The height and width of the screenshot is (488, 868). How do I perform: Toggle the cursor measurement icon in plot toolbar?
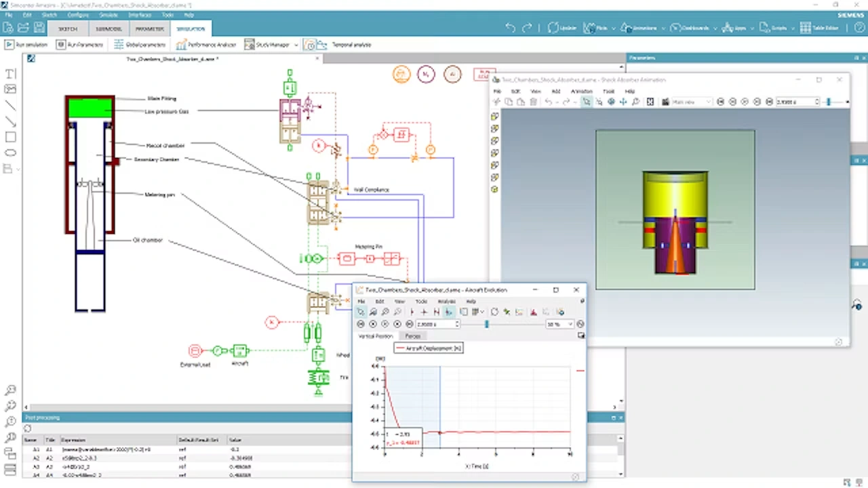[x=448, y=312]
